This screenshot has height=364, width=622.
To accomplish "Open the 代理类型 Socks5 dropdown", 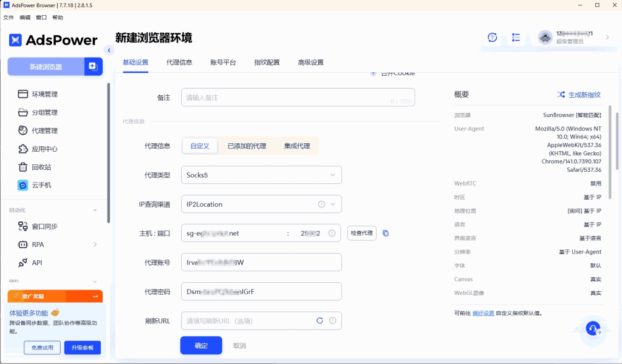I will pos(261,175).
